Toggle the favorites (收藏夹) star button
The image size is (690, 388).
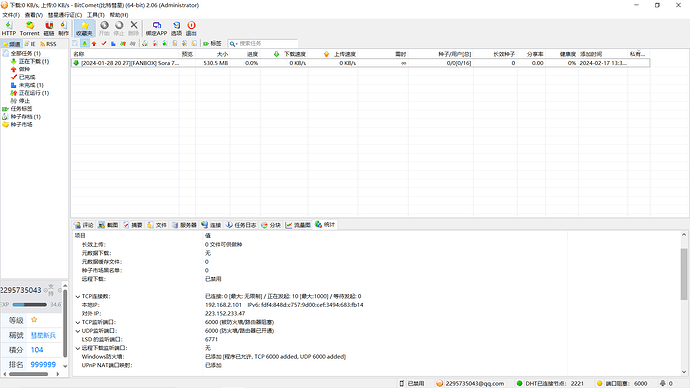(x=84, y=28)
